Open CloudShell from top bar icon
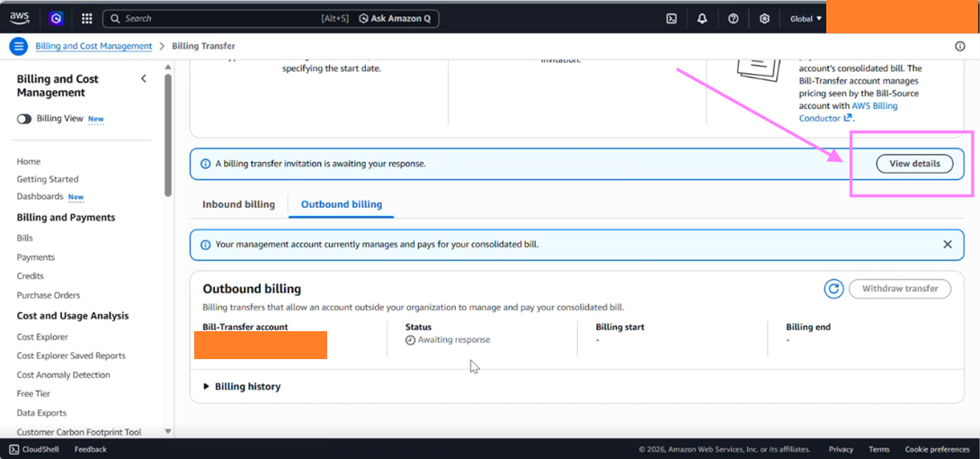Image resolution: width=980 pixels, height=459 pixels. click(x=672, y=19)
